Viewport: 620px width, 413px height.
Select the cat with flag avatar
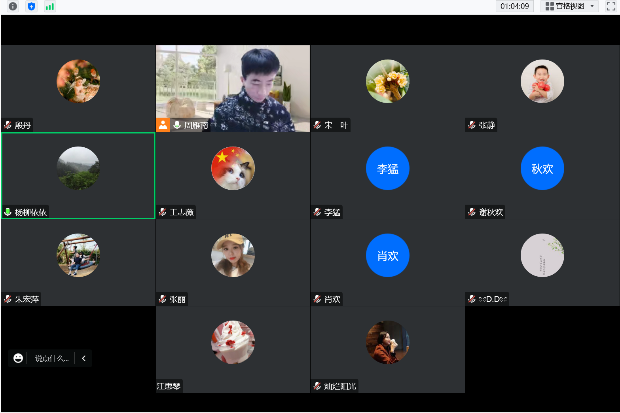[x=232, y=168]
